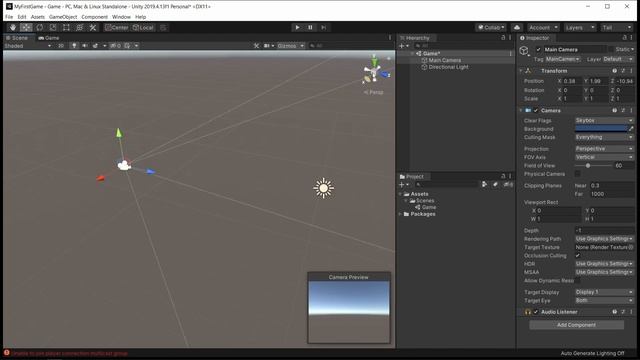Viewport: 640px width, 360px height.
Task: Click the Step frame button
Action: [x=323, y=27]
